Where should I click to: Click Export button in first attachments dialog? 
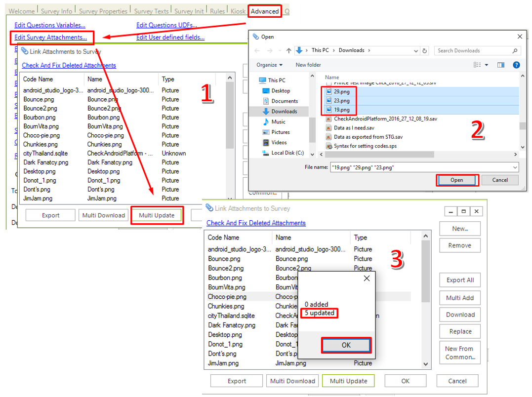[50, 215]
